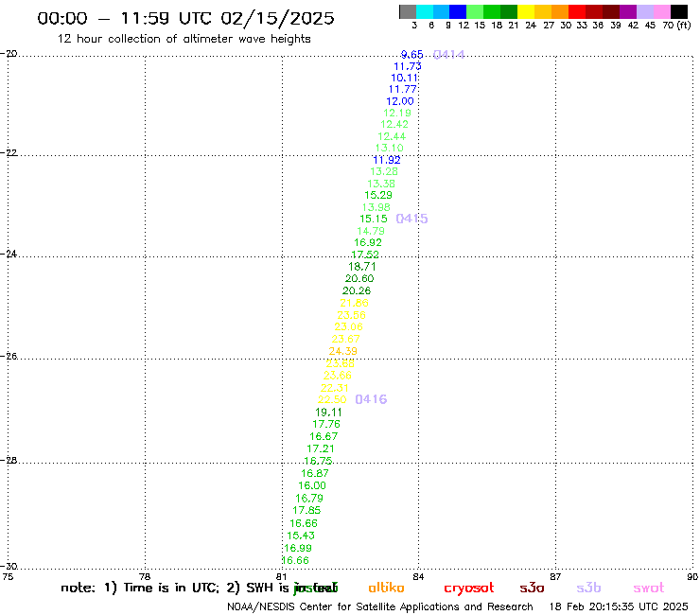Click the wave height value 11.92
Viewport: 700px width, 615px height.
pos(387,160)
